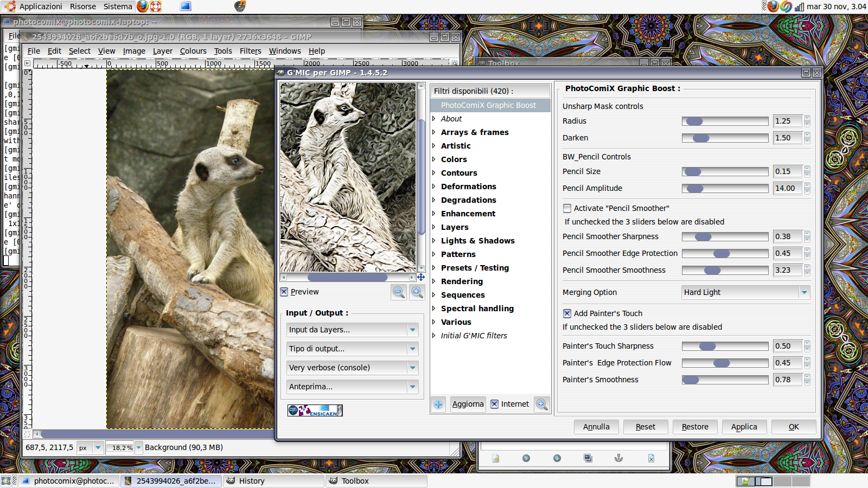Click the Firefox icon in the system tray
Viewport: 868px width, 488px height.
(773, 7)
